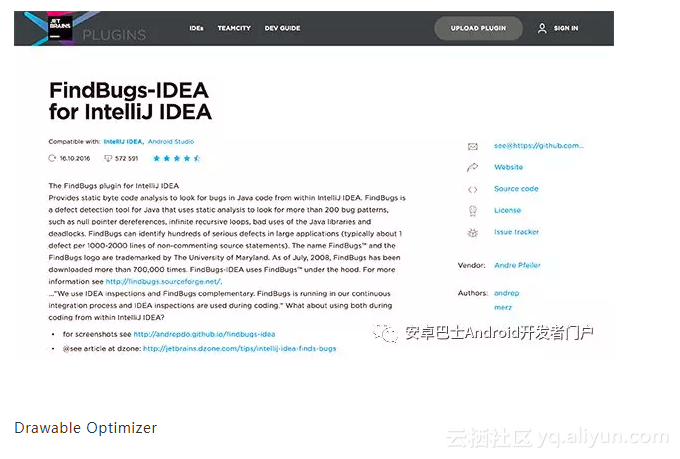Click the PLUGINS header text
This screenshot has width=680, height=459.
pyautogui.click(x=114, y=35)
